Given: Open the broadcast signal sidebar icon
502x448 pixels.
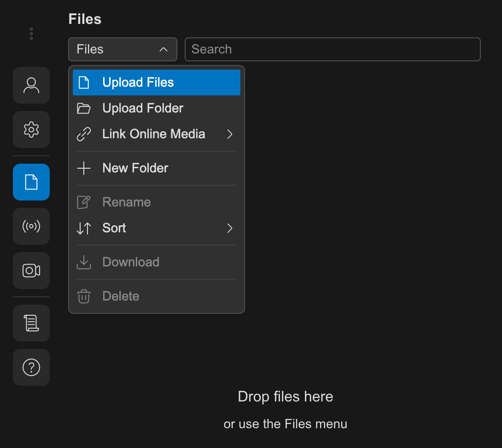Looking at the screenshot, I should pyautogui.click(x=31, y=226).
